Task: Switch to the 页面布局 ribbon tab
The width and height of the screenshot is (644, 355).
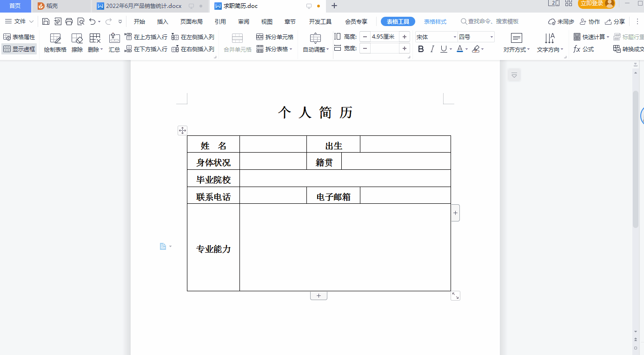Action: (192, 21)
